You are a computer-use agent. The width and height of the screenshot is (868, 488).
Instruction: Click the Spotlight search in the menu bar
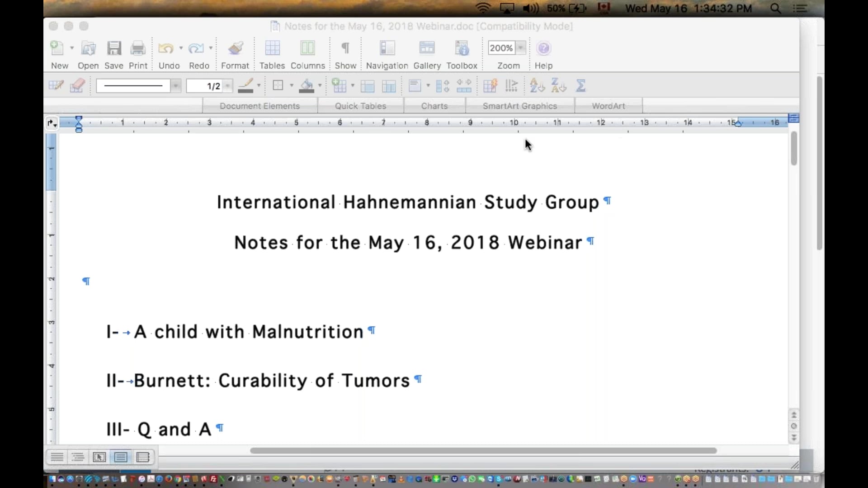(x=776, y=8)
